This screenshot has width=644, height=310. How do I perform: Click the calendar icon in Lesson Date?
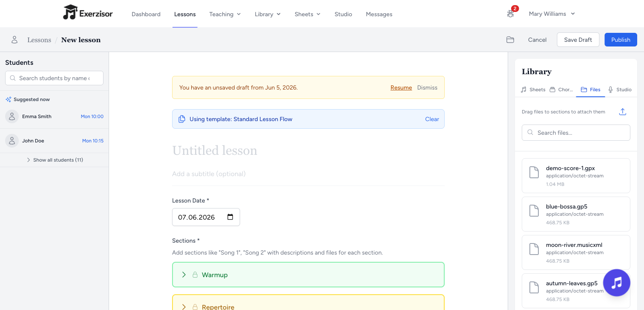pos(230,217)
